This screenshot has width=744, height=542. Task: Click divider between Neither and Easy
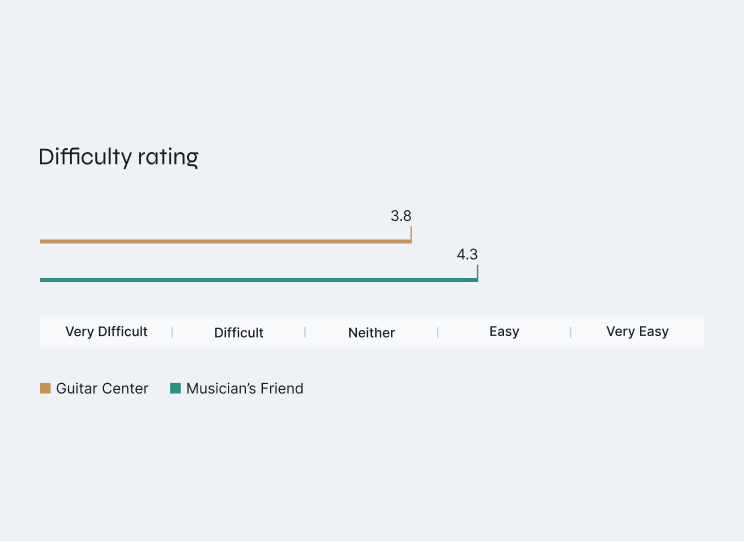(438, 332)
